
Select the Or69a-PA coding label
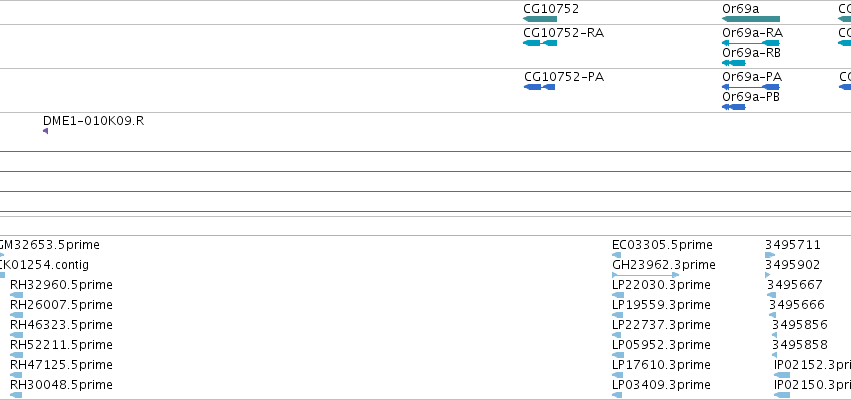click(x=752, y=77)
